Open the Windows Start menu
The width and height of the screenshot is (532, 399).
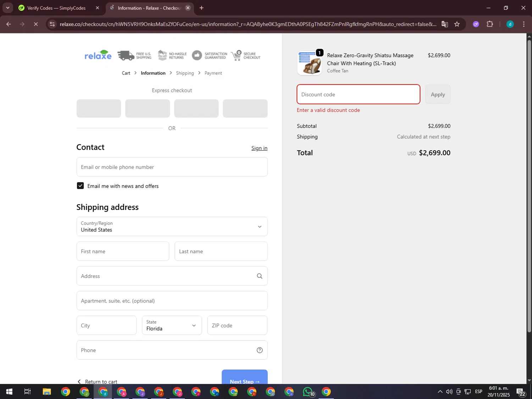(9, 392)
